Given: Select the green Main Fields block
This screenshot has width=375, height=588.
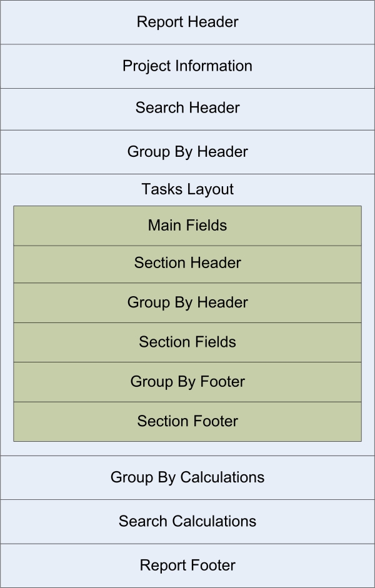Looking at the screenshot, I should pos(187,226).
